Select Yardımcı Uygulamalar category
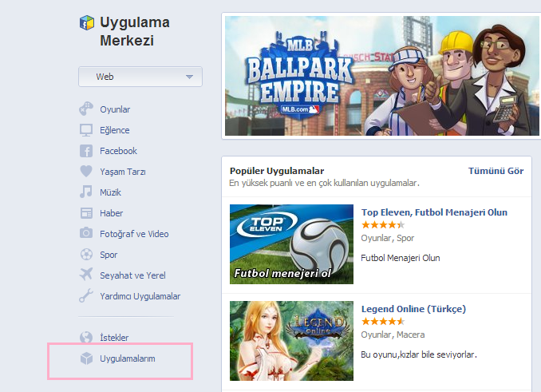Screen dimensions: 541x392 (x=140, y=296)
